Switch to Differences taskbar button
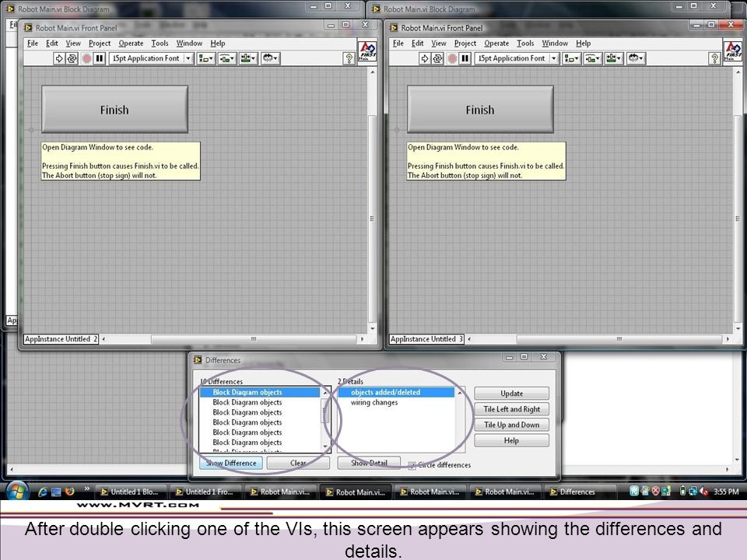Image resolution: width=747 pixels, height=560 pixels. [579, 492]
